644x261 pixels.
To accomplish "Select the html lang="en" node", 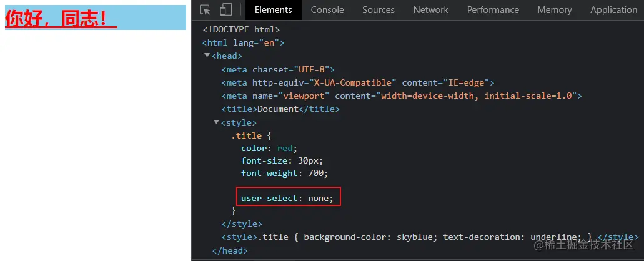I will pos(243,42).
